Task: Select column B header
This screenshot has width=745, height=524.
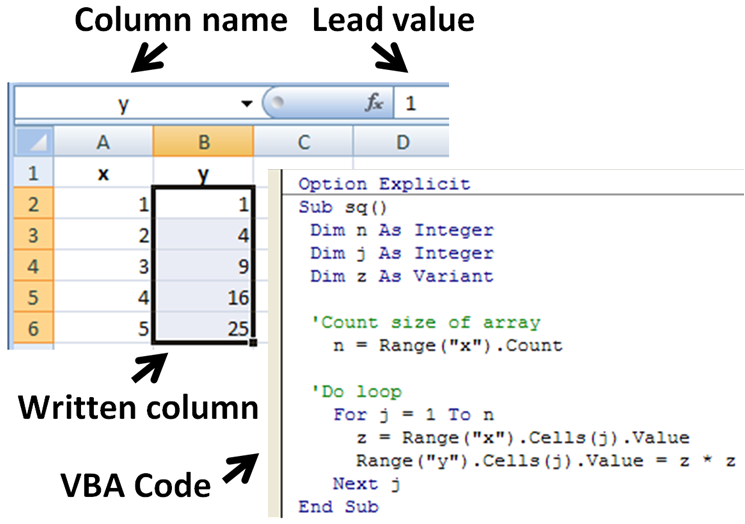Action: tap(203, 143)
